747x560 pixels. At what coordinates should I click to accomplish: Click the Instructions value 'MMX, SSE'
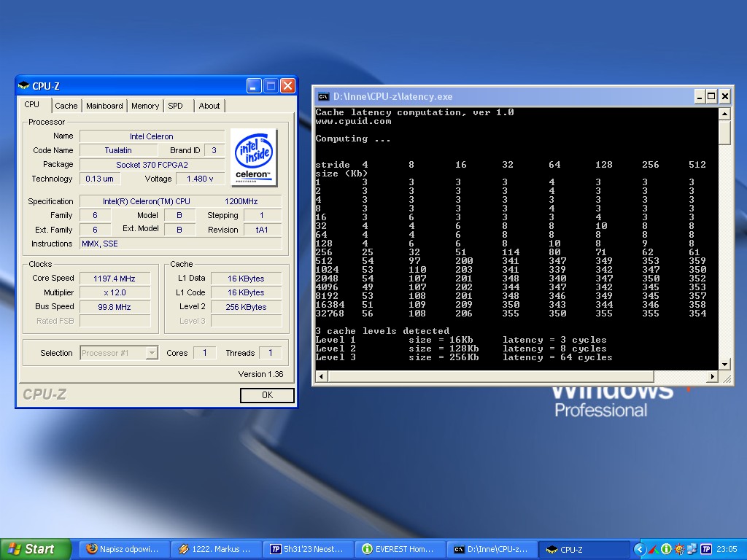pyautogui.click(x=180, y=244)
